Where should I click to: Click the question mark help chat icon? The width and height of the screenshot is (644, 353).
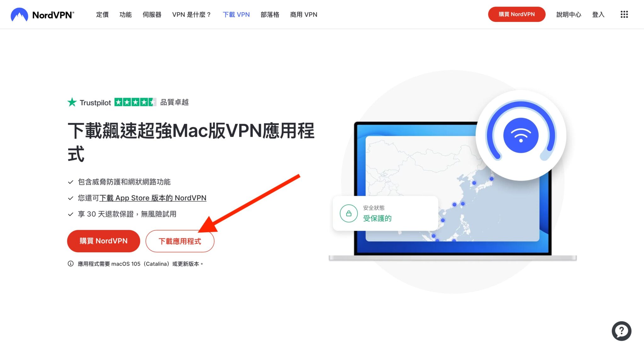621,331
